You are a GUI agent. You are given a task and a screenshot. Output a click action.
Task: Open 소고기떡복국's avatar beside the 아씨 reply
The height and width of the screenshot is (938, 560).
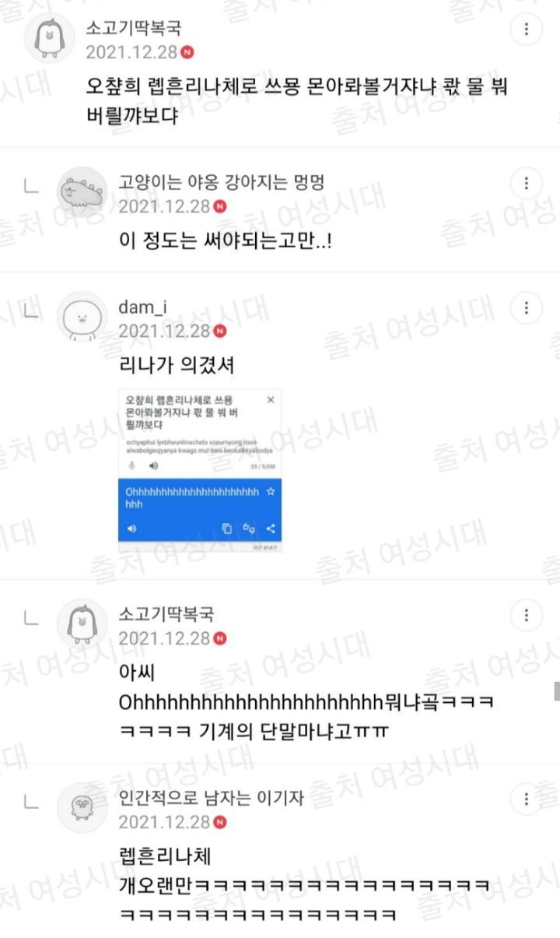point(82,624)
